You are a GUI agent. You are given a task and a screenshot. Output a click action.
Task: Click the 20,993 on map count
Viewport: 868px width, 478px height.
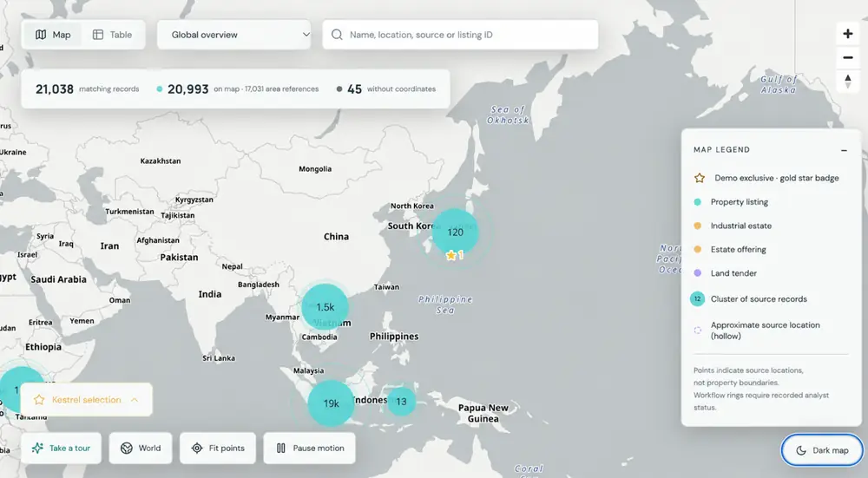click(x=187, y=89)
